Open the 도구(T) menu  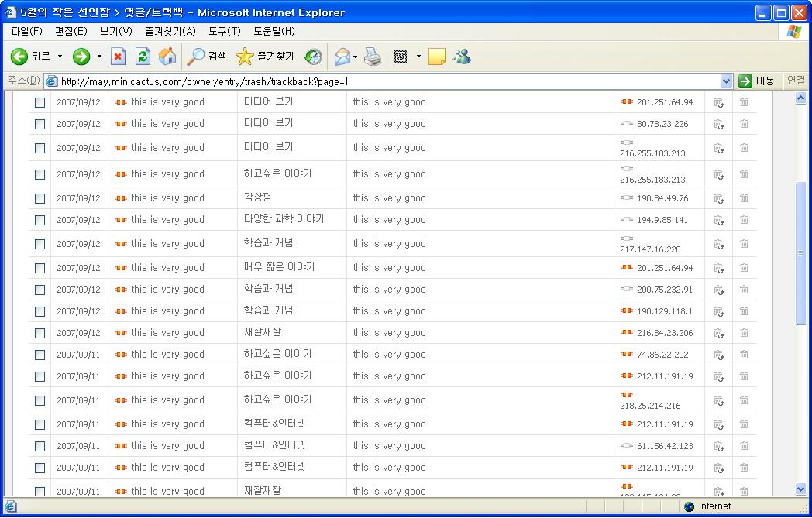click(x=224, y=31)
